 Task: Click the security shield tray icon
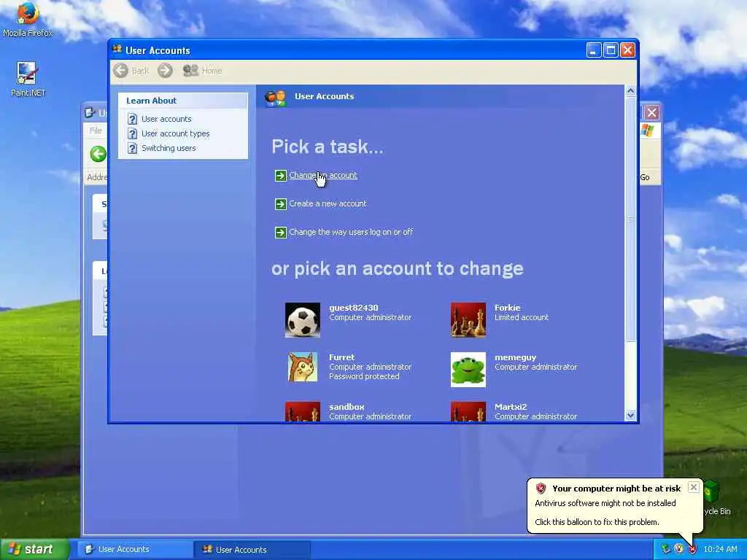coord(692,550)
